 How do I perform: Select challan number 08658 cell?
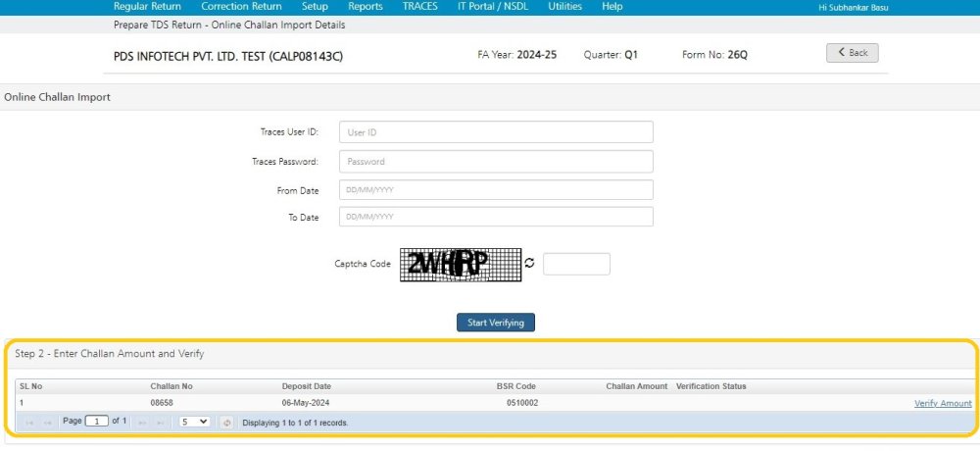tap(162, 404)
